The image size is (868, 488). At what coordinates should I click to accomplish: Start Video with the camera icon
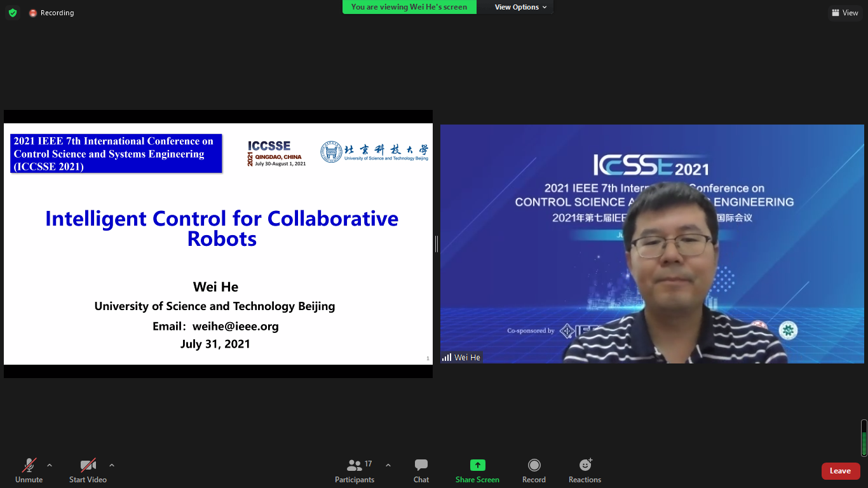88,471
